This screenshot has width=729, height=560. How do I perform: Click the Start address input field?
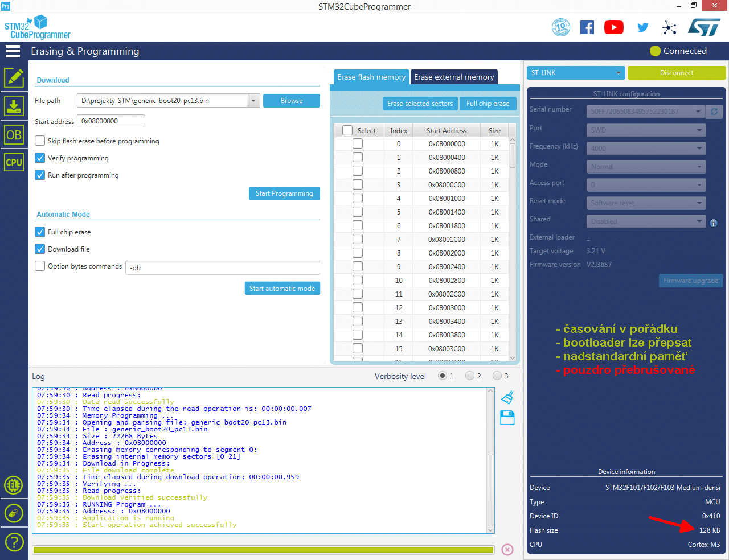tap(110, 121)
